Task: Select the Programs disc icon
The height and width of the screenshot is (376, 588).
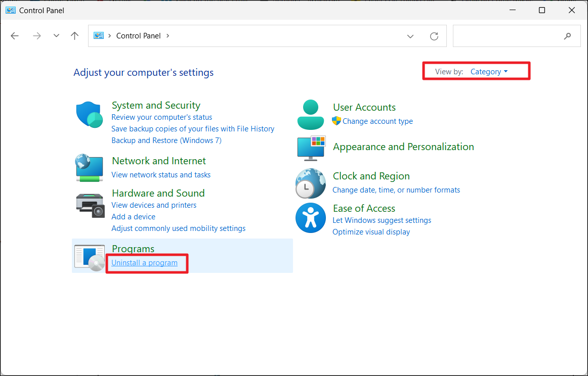Action: (90, 257)
